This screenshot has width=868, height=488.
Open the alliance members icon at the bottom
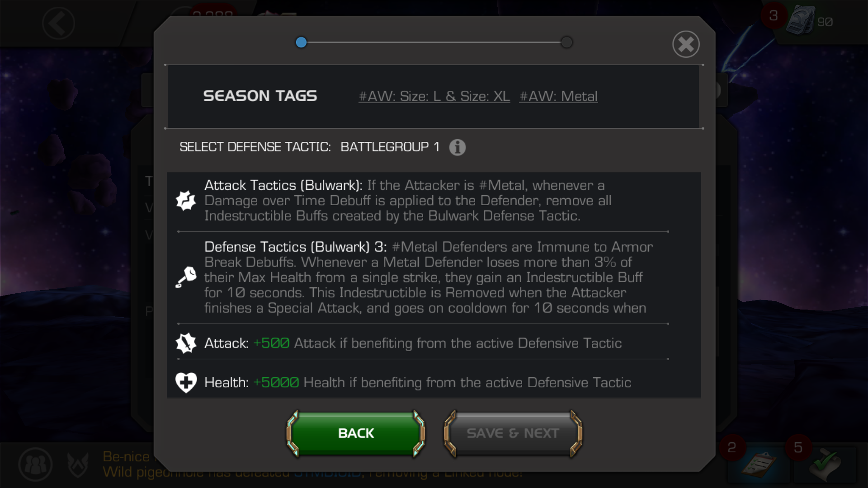point(35,464)
